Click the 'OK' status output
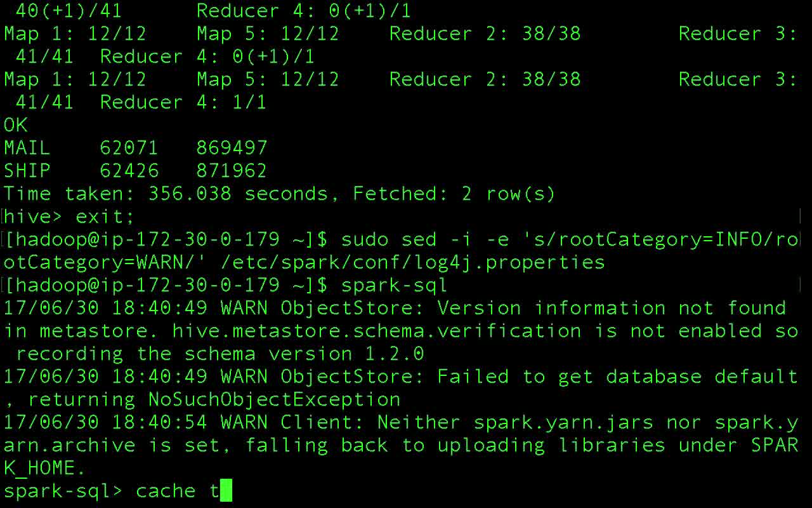The height and width of the screenshot is (508, 812). [x=15, y=125]
